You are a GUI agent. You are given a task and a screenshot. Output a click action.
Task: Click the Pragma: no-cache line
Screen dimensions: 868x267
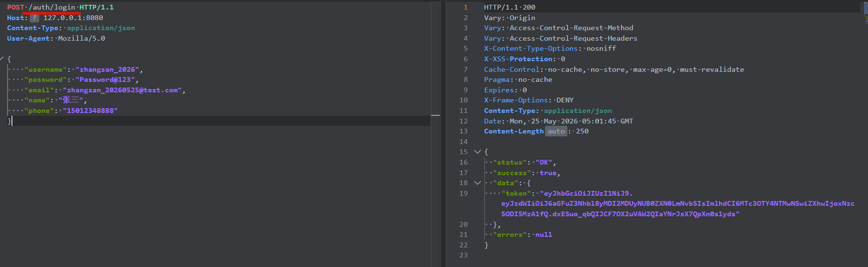(518, 79)
